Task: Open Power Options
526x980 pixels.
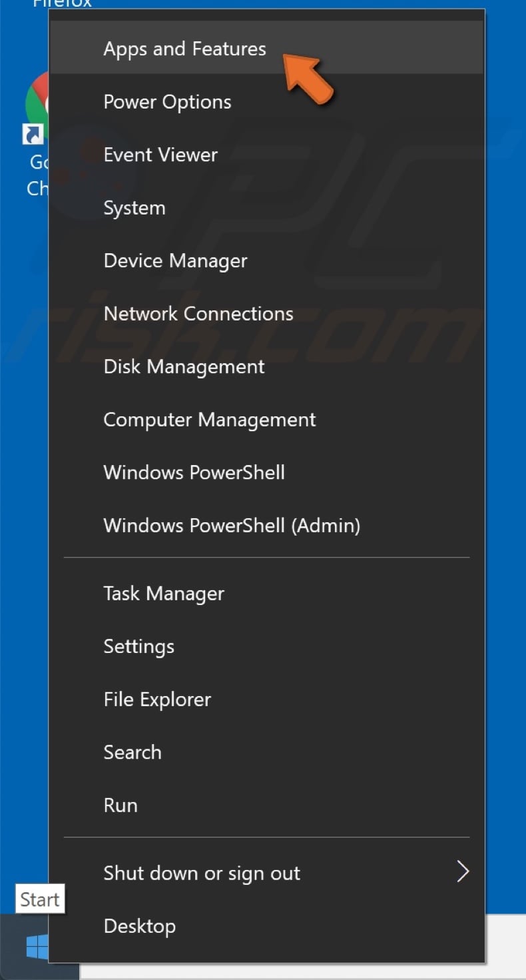Action: tap(167, 101)
